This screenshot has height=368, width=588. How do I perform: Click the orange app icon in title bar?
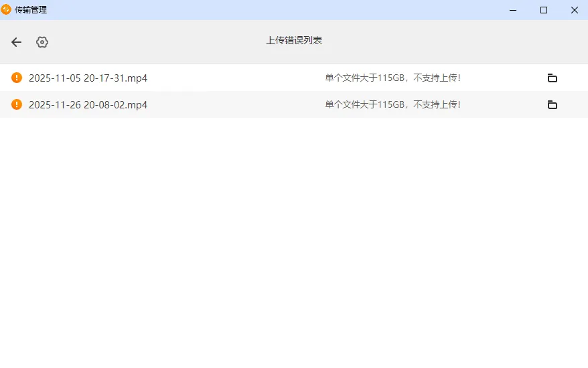6,9
